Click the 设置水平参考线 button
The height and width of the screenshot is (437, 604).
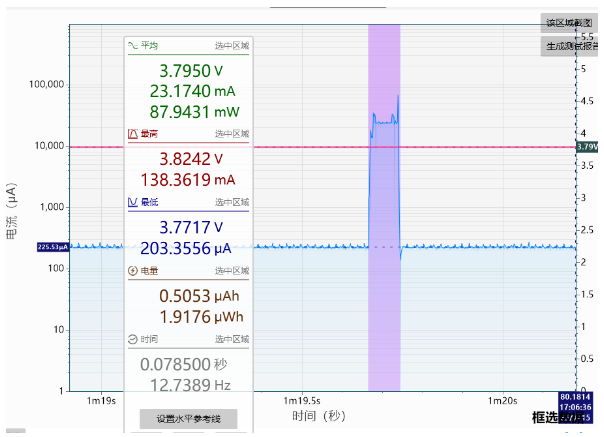188,419
